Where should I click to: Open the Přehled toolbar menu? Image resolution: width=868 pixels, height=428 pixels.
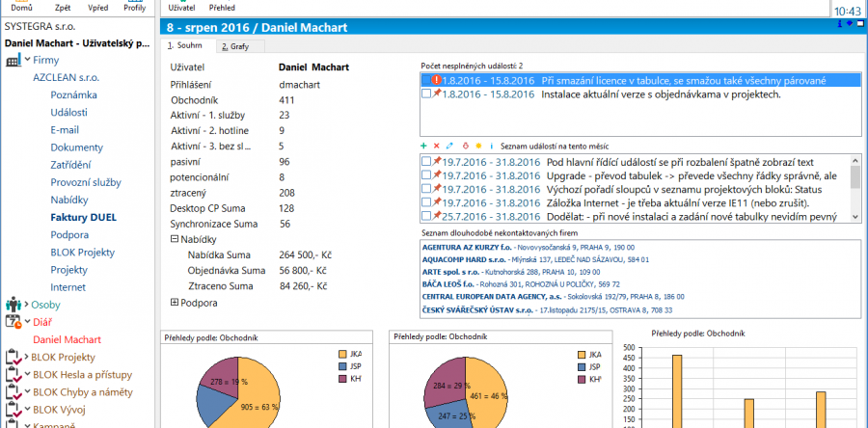pyautogui.click(x=223, y=8)
